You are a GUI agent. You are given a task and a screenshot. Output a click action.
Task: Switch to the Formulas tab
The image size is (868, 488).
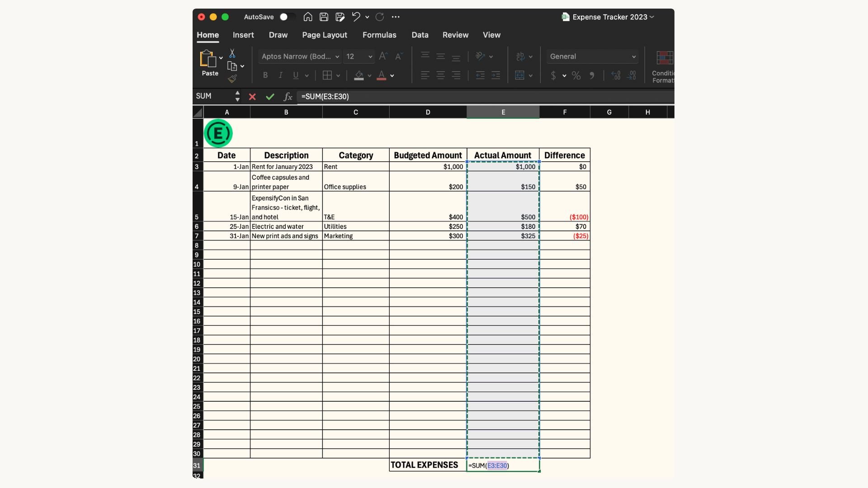pos(379,35)
